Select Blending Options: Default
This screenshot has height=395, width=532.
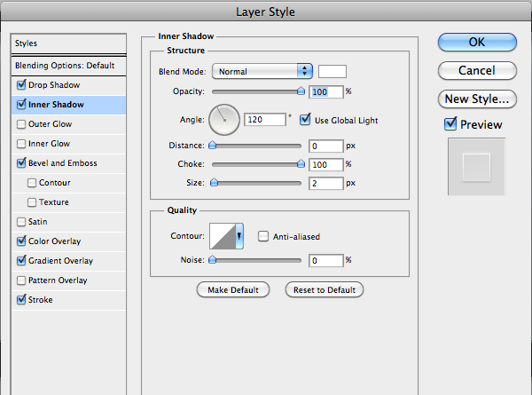(69, 66)
